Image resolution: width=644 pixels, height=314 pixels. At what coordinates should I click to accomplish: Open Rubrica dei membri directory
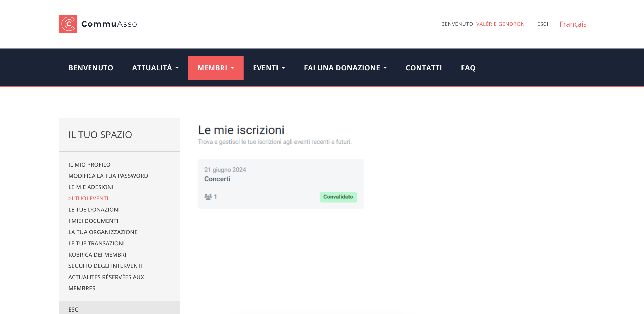(97, 255)
